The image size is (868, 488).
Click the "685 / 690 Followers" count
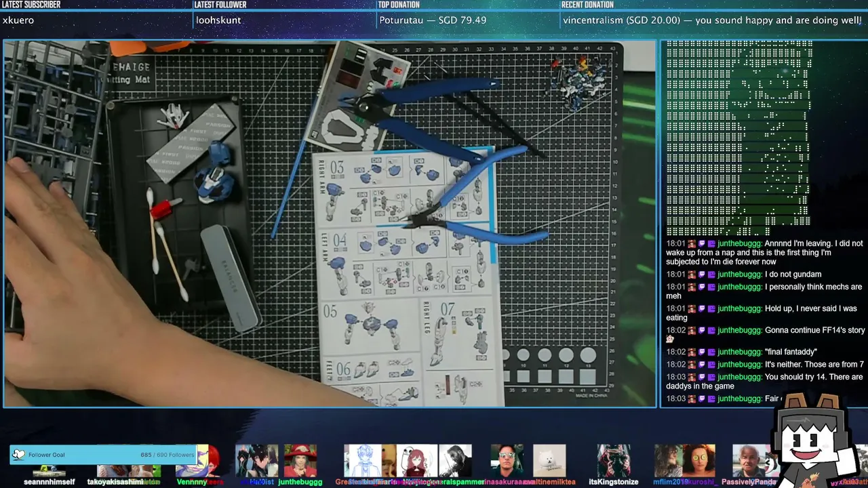click(167, 455)
